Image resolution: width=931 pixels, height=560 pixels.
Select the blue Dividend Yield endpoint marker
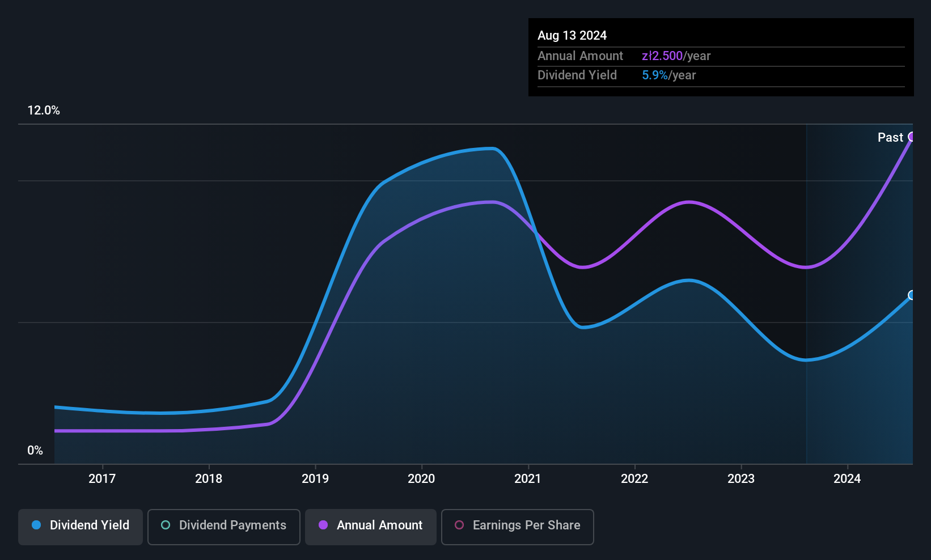click(x=912, y=295)
